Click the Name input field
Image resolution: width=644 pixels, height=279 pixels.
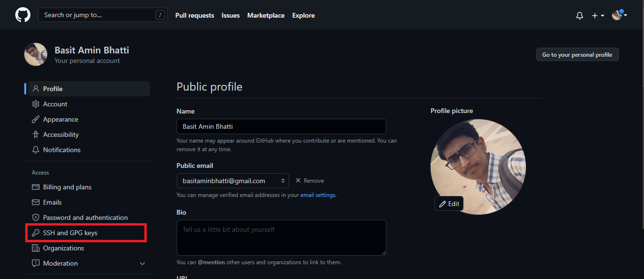pyautogui.click(x=281, y=126)
